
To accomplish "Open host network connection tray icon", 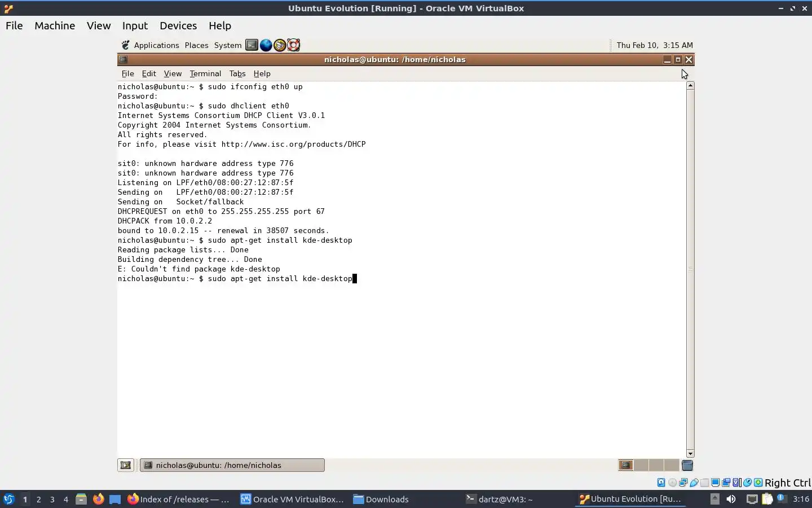I will point(752,499).
